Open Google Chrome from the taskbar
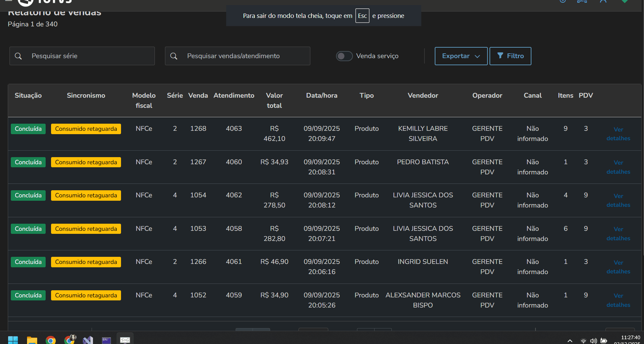This screenshot has width=644, height=344. coord(51,340)
